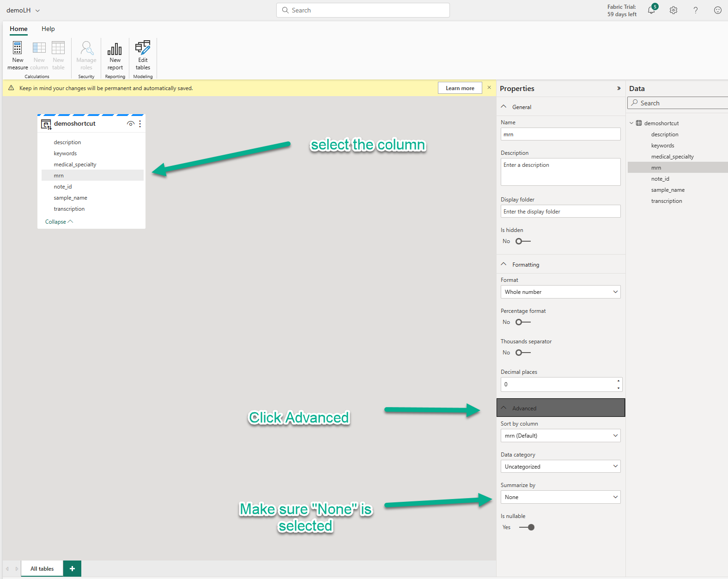The image size is (728, 579).
Task: Switch to the Help ribbon tab
Action: click(48, 29)
